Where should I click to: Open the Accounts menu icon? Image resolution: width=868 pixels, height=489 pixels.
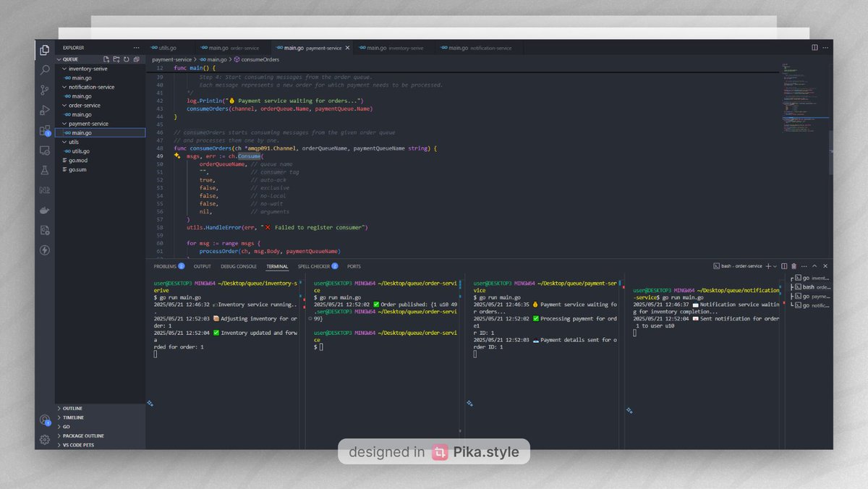coord(45,420)
